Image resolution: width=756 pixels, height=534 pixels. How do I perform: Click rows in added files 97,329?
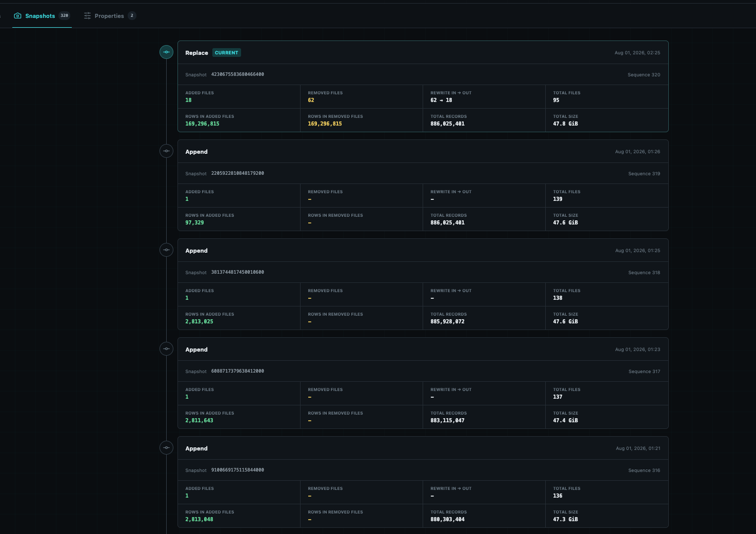(194, 222)
